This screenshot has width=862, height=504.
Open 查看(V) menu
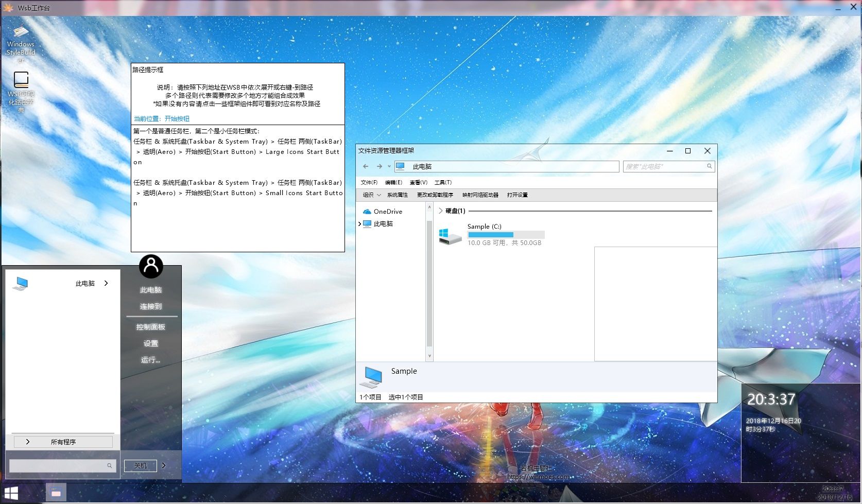click(418, 182)
